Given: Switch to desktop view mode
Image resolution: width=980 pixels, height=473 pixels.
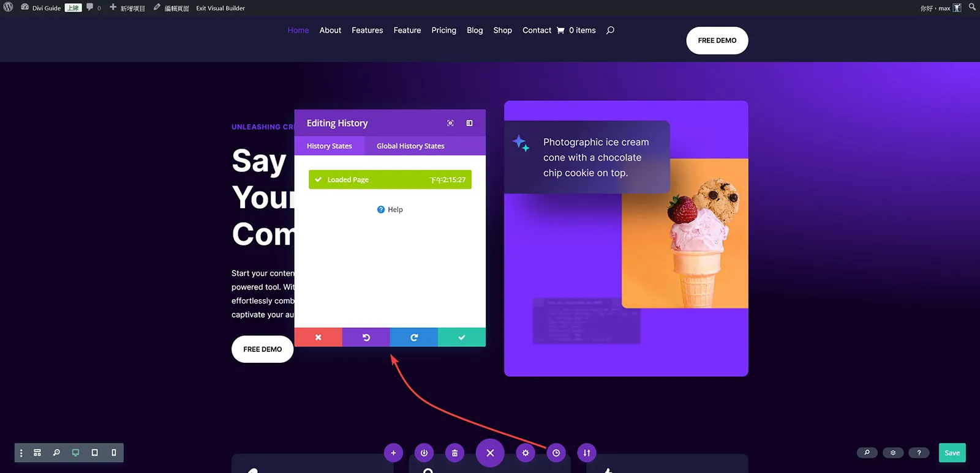Looking at the screenshot, I should (75, 453).
